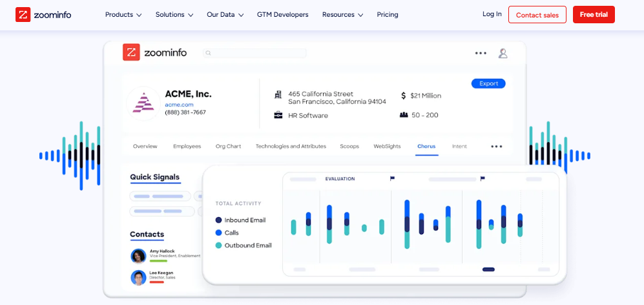Click the red ZoomInfo app logo in the mockup
The width and height of the screenshot is (644, 305).
pos(131,52)
